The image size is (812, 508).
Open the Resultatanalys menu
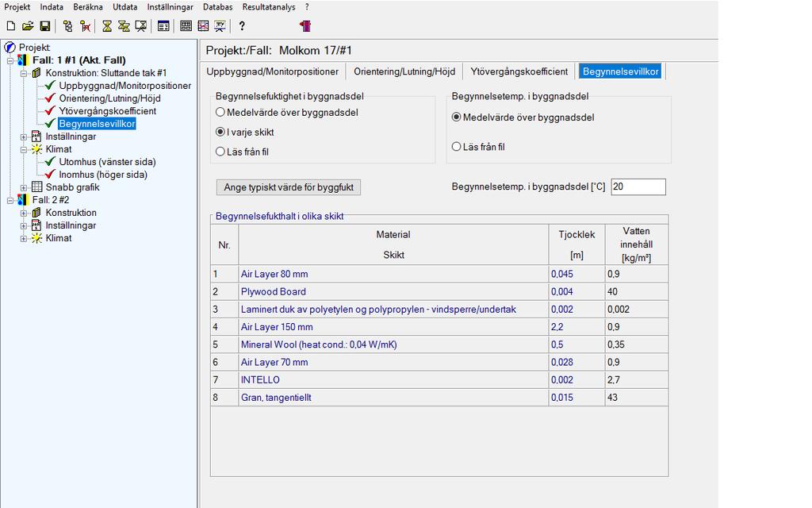(x=269, y=6)
